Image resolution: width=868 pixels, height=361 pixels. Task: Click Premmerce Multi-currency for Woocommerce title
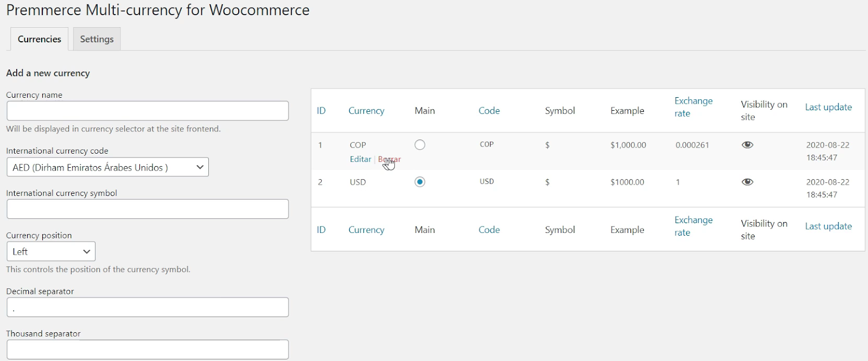click(158, 10)
